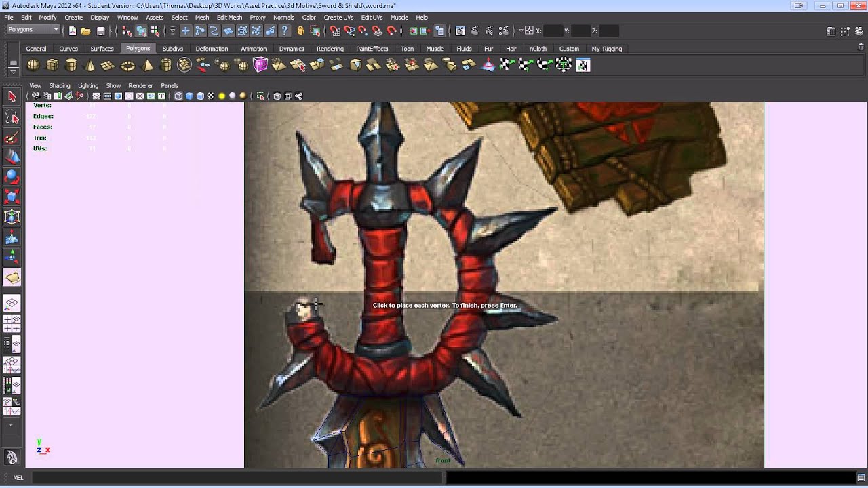Click the purple Extrude cube shelf icon
868x488 pixels.
click(x=260, y=65)
